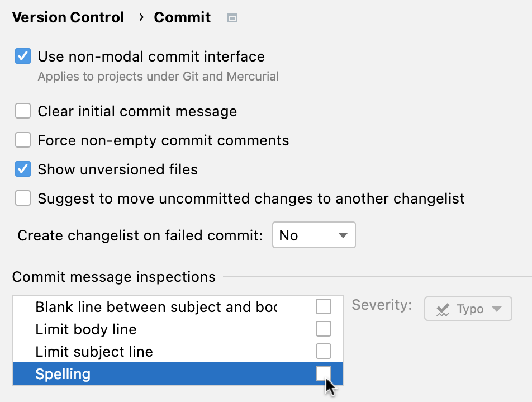Enable "Blank line between subject and body" inspection
Viewport: 532px width, 402px height.
click(x=323, y=306)
